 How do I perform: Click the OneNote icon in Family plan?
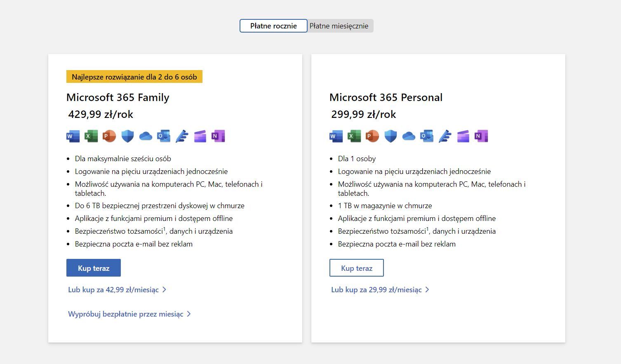[218, 136]
